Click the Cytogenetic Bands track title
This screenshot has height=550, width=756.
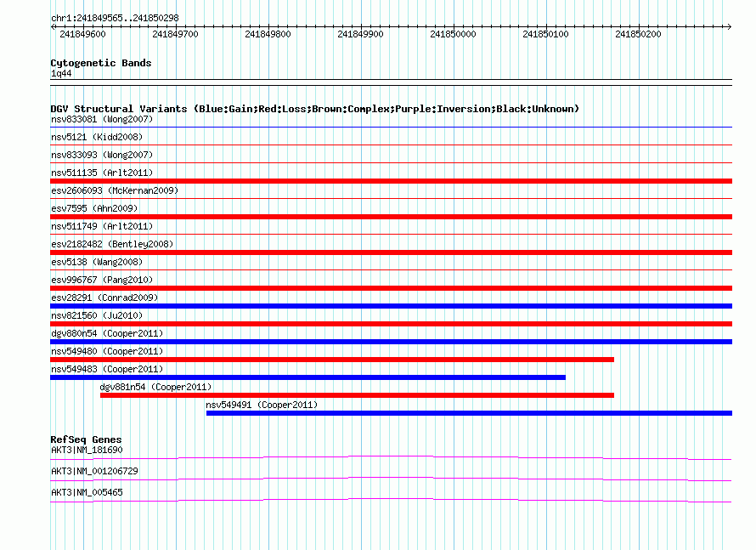click(x=101, y=63)
